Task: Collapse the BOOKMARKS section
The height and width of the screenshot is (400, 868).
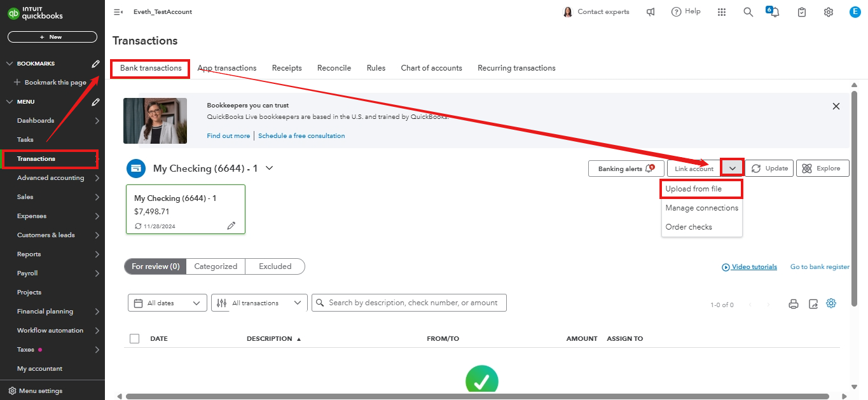Action: (x=10, y=64)
